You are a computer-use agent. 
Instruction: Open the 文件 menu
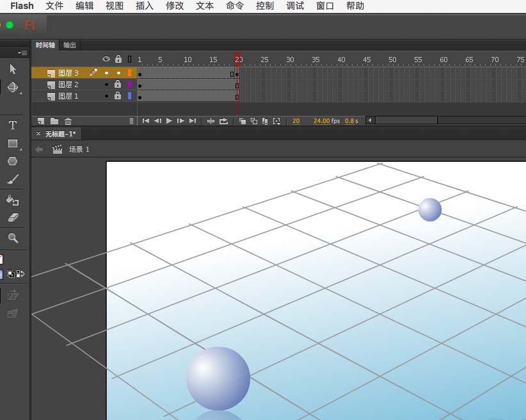[54, 6]
